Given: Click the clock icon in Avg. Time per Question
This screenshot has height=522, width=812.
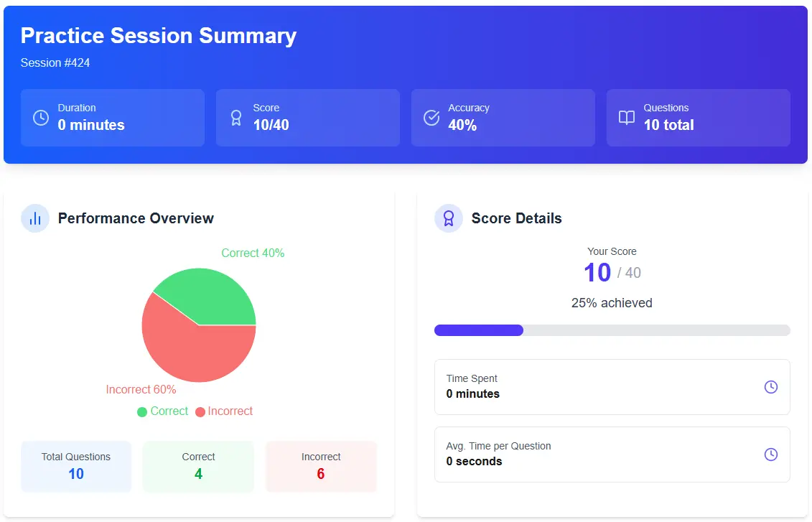Looking at the screenshot, I should coord(770,455).
